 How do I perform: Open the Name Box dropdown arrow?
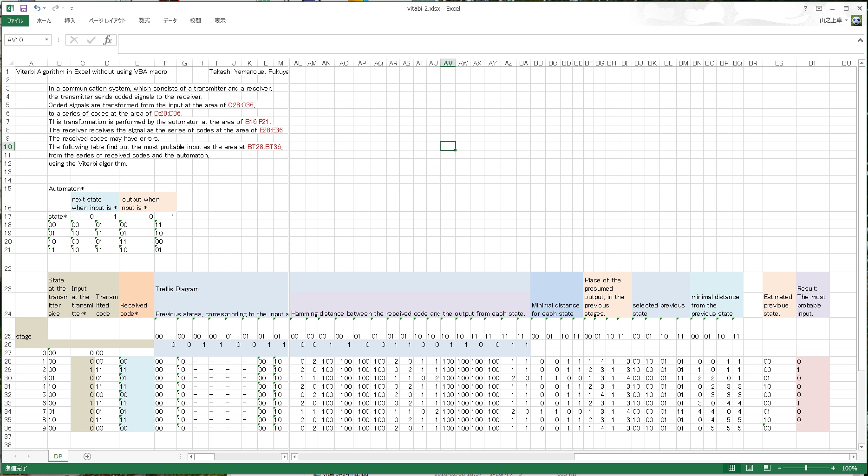tap(46, 40)
